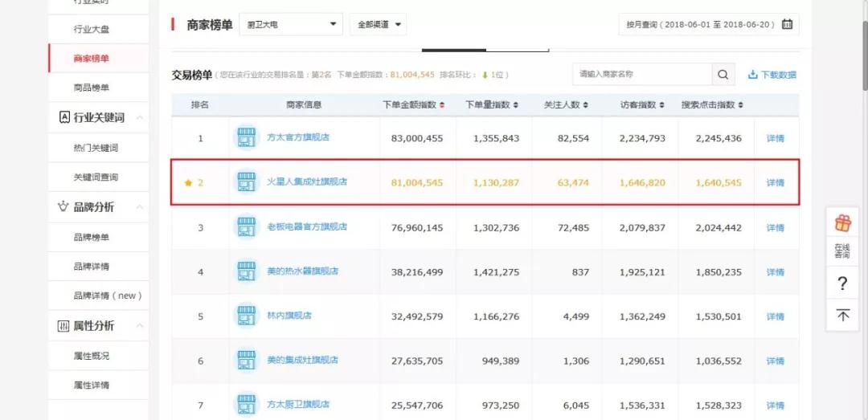Image resolution: width=868 pixels, height=420 pixels.
Task: Sort by 关注人数 column arrow
Action: [x=586, y=105]
